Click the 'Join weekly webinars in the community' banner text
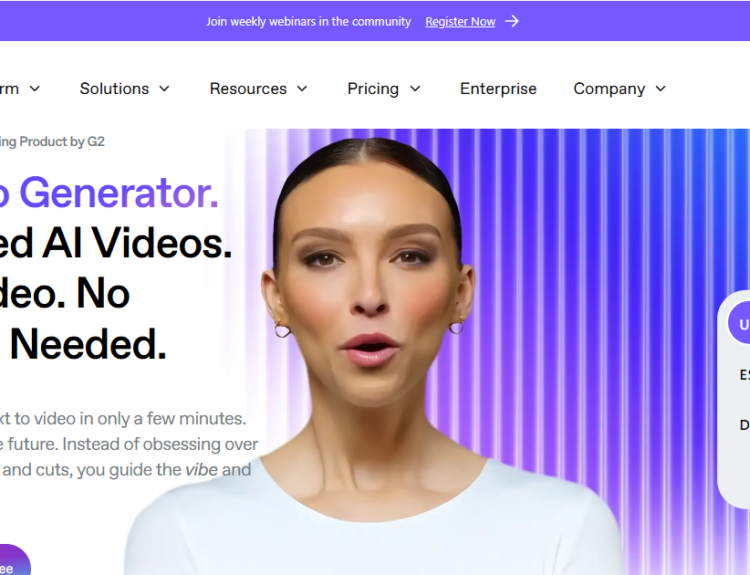The width and height of the screenshot is (750, 575). tap(309, 22)
